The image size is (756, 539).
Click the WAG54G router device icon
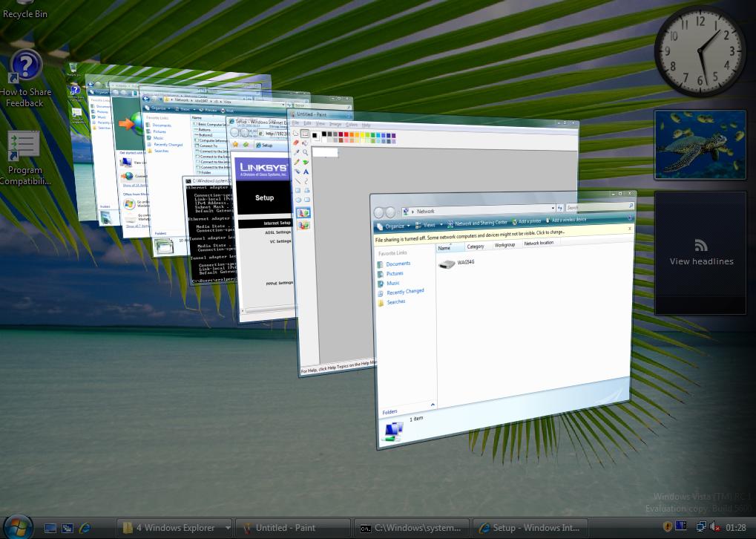click(447, 264)
